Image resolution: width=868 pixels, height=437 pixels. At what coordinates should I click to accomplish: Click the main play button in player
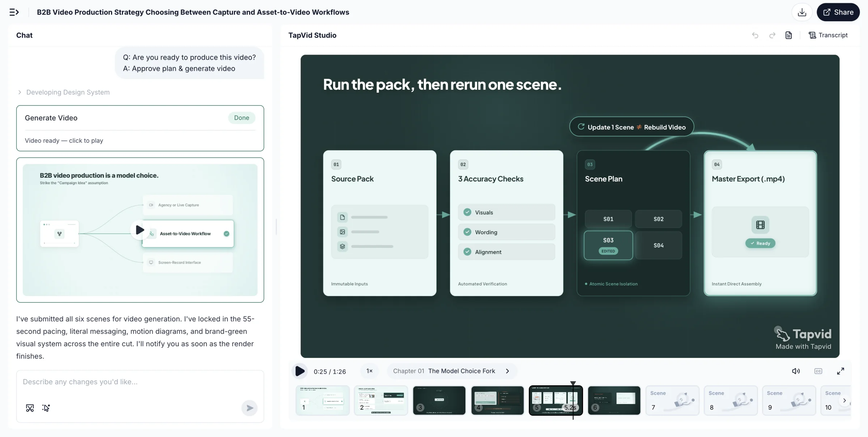pos(300,371)
